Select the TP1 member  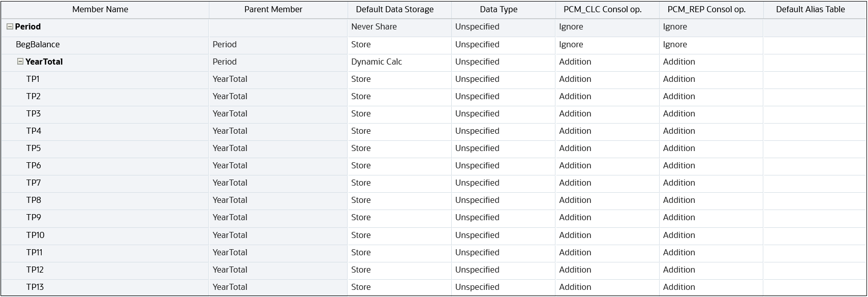pos(33,79)
